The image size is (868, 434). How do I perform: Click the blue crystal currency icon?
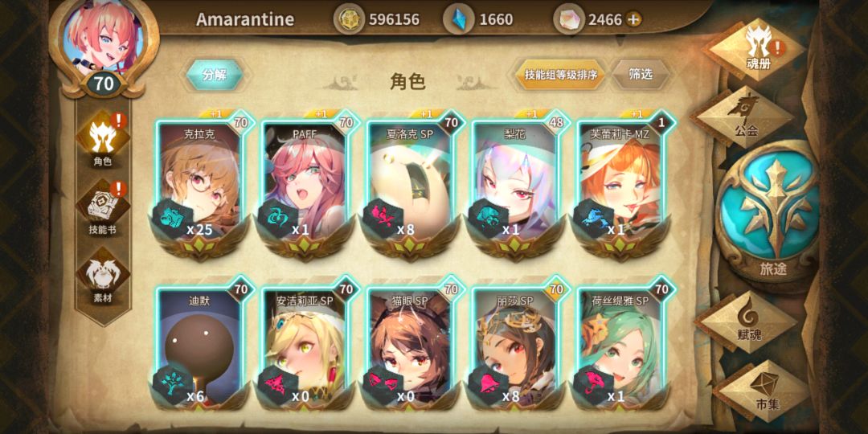click(x=459, y=19)
